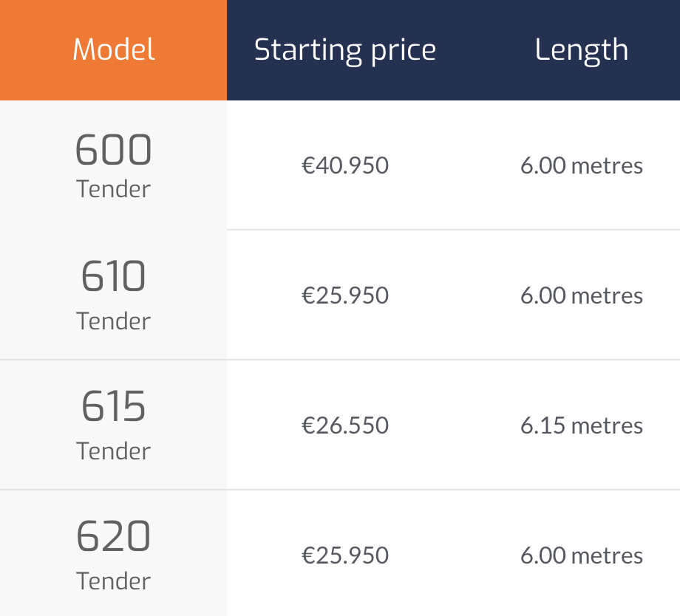
Task: Click the €40.950 starting price
Action: [344, 165]
